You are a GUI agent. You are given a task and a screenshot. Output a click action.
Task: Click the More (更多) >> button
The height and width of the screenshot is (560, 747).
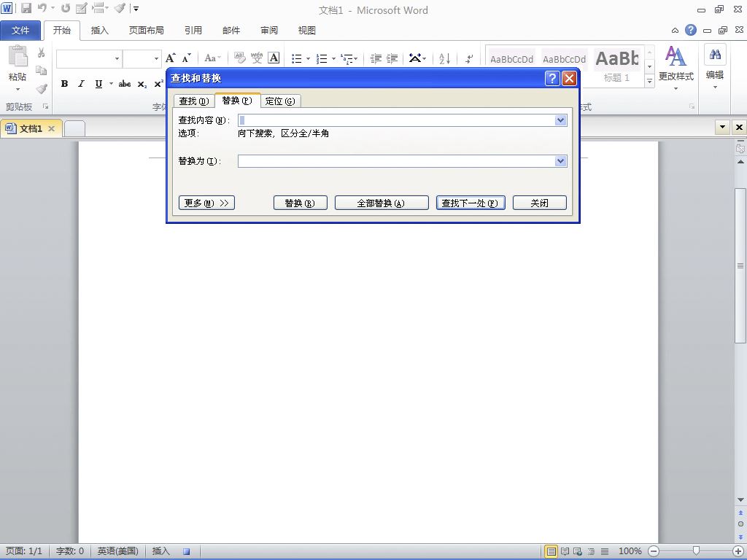pyautogui.click(x=206, y=203)
